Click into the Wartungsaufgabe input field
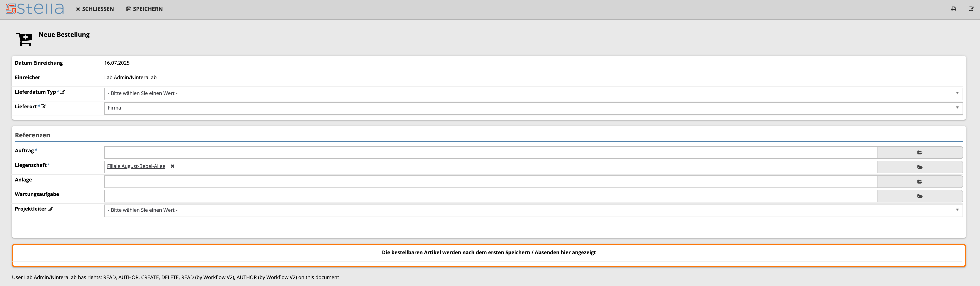This screenshot has height=286, width=980. coord(490,196)
